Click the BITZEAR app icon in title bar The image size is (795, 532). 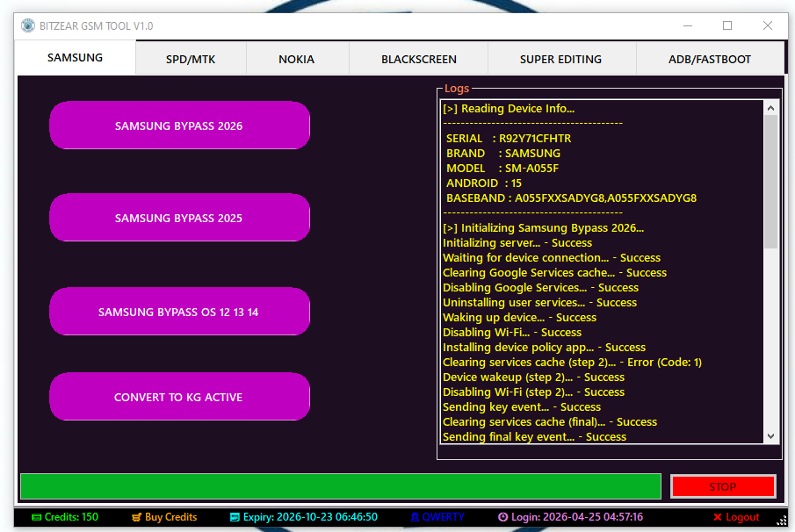pyautogui.click(x=28, y=25)
